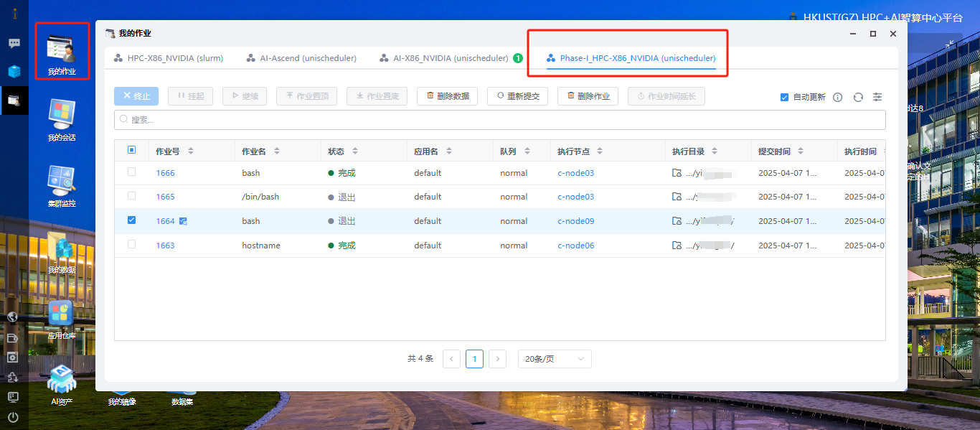This screenshot has width=980, height=430.
Task: Open the 我的数据 desktop icon
Action: pos(62,252)
